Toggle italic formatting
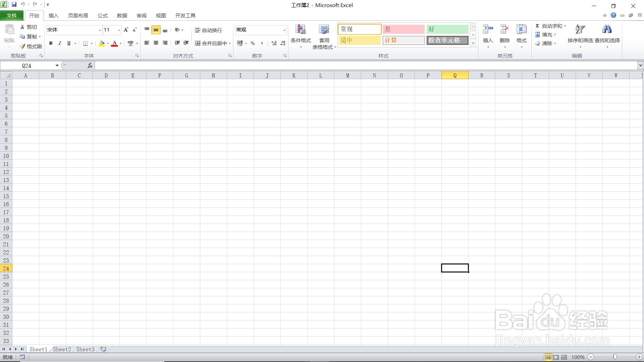 60,43
